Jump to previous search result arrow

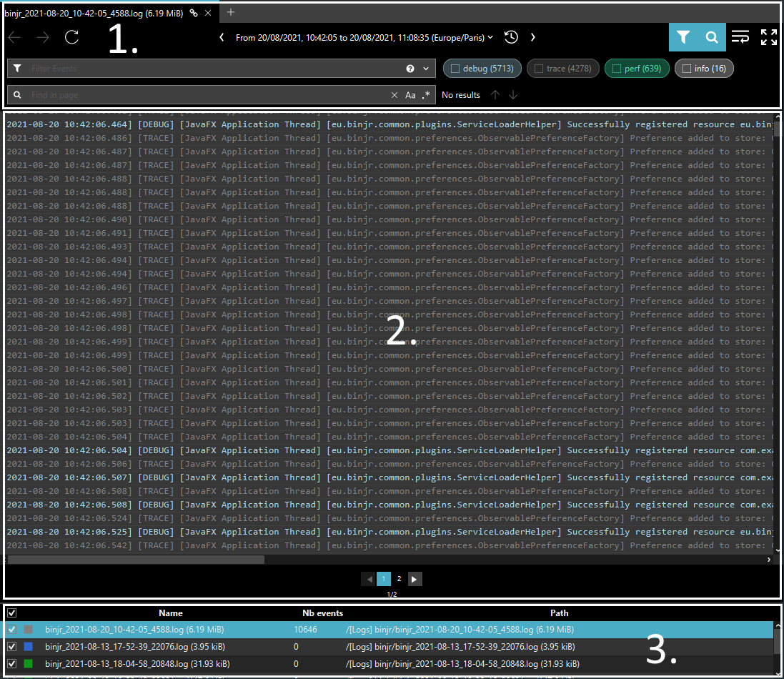(x=495, y=95)
